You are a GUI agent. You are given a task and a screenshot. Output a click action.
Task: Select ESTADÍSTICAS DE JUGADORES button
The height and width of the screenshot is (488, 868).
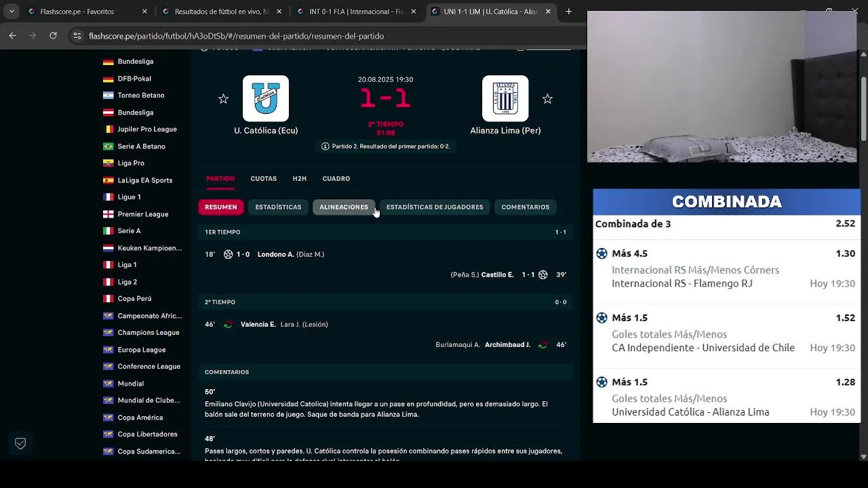(435, 207)
